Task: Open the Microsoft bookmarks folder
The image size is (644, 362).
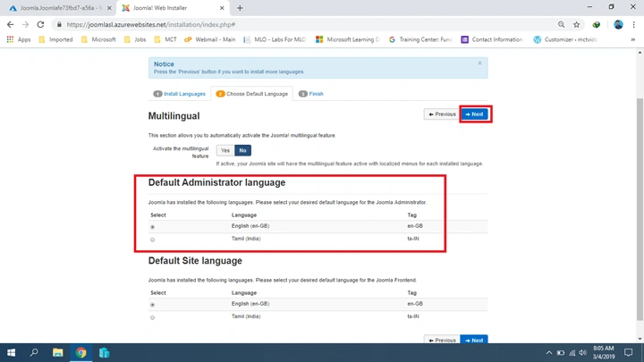Action: 98,39
